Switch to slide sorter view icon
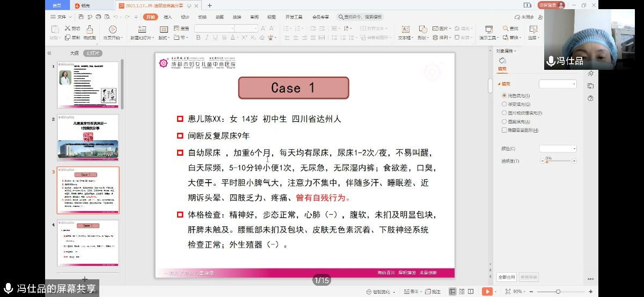The height and width of the screenshot is (297, 644). tap(462, 292)
